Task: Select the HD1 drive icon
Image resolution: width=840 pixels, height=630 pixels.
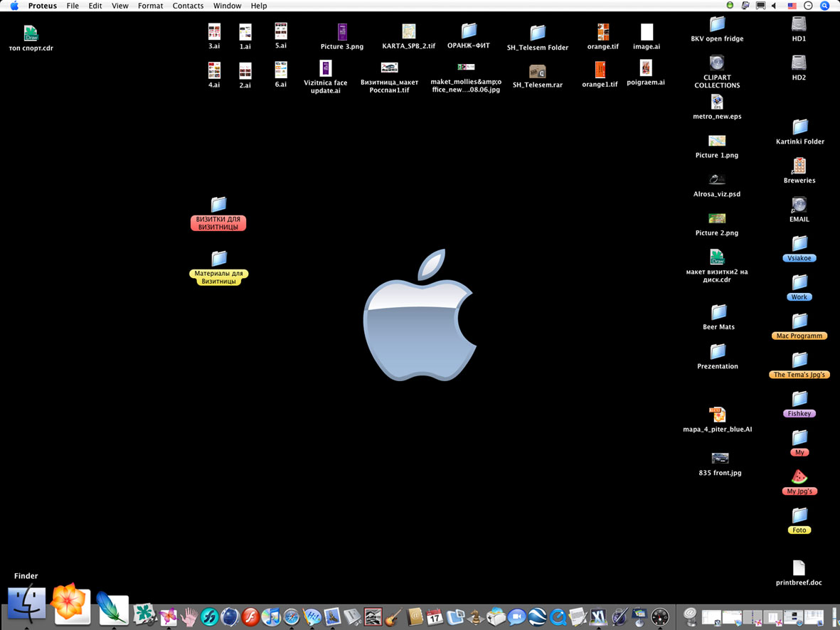Action: [799, 24]
